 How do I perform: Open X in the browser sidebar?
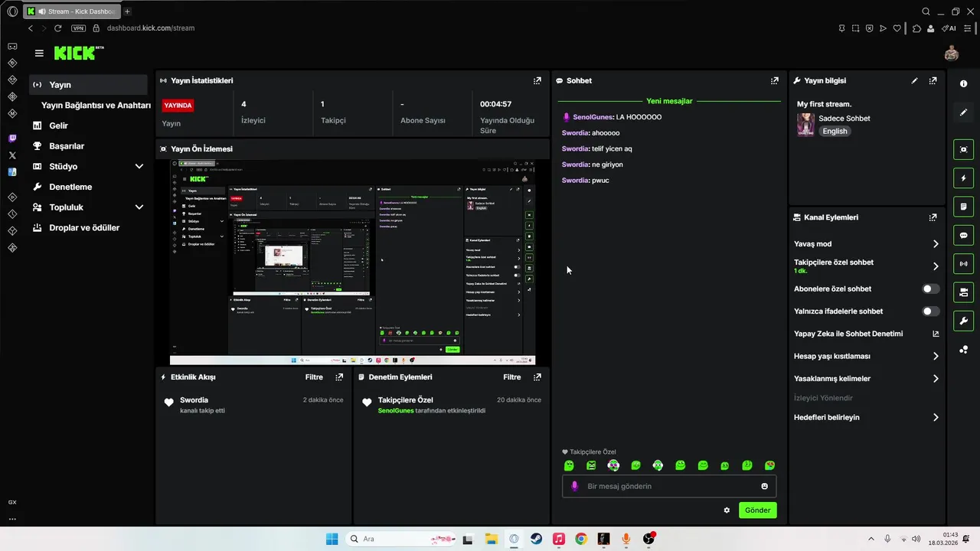[x=12, y=155]
